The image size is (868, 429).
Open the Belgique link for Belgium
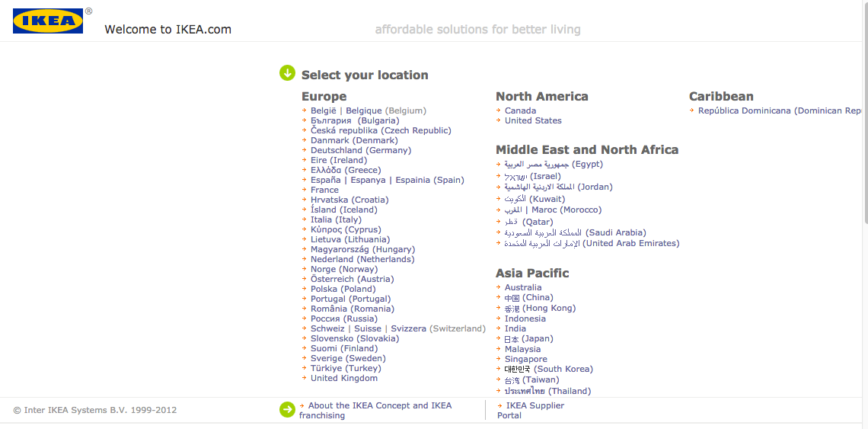(364, 110)
